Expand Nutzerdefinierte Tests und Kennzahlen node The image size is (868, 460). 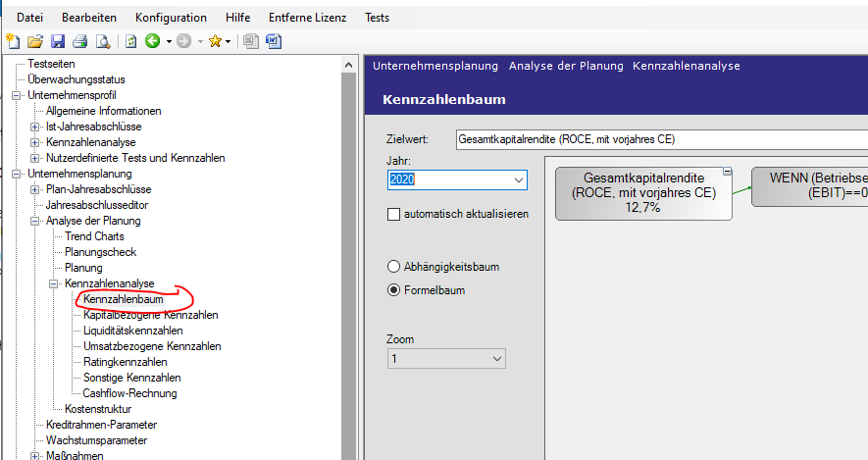coord(34,158)
